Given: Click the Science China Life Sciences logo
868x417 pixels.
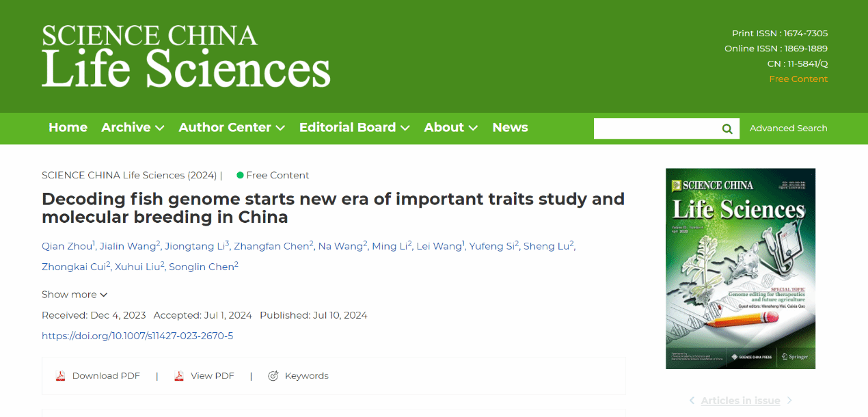Looking at the screenshot, I should pos(186,56).
